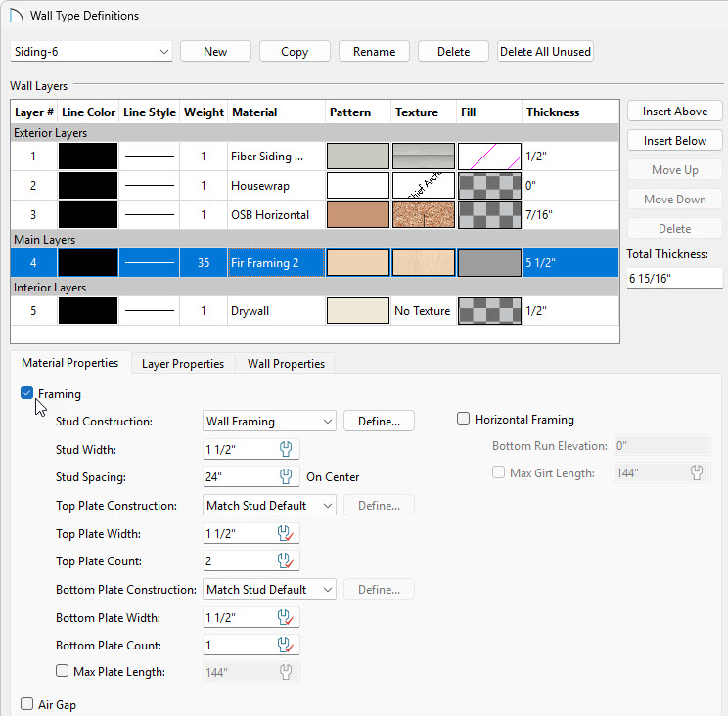
Task: Open the Stud Construction dropdown
Action: [269, 421]
